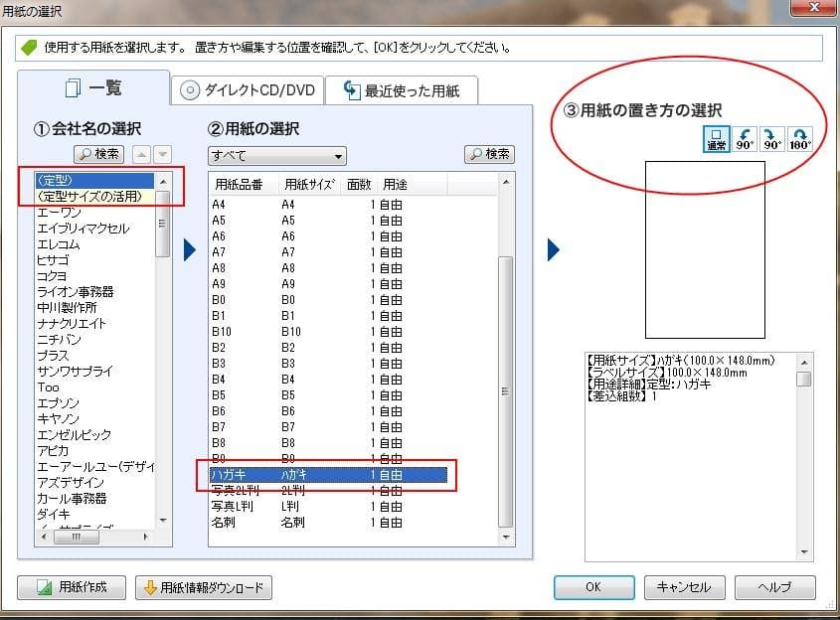Select the 通常 normal paper orientation icon
The width and height of the screenshot is (840, 620).
(715, 139)
